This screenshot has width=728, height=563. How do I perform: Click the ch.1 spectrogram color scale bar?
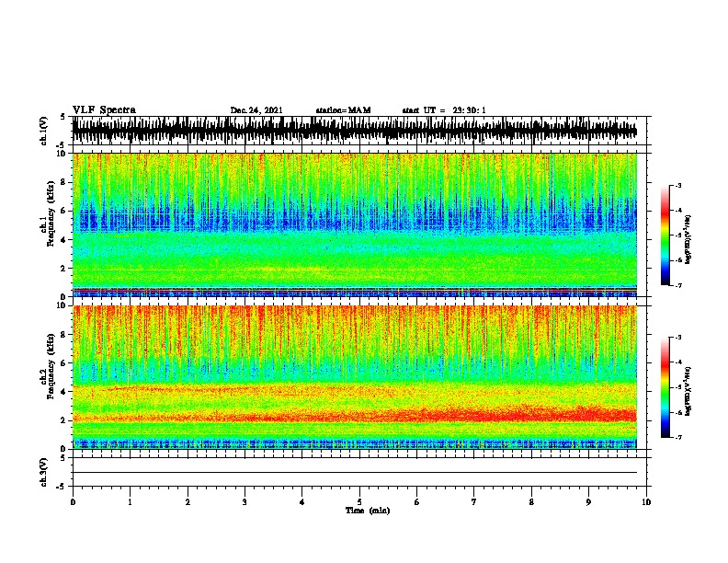tap(665, 236)
